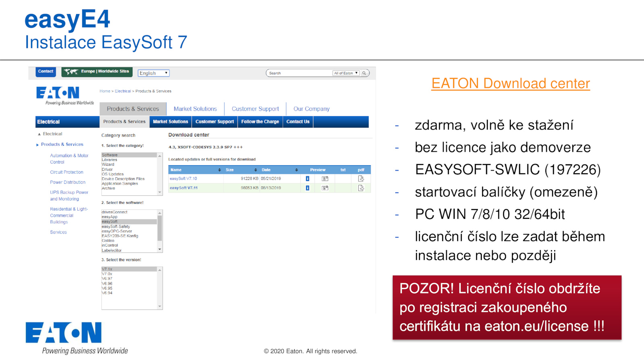
Task: Open Services sidebar link
Action: click(x=58, y=232)
